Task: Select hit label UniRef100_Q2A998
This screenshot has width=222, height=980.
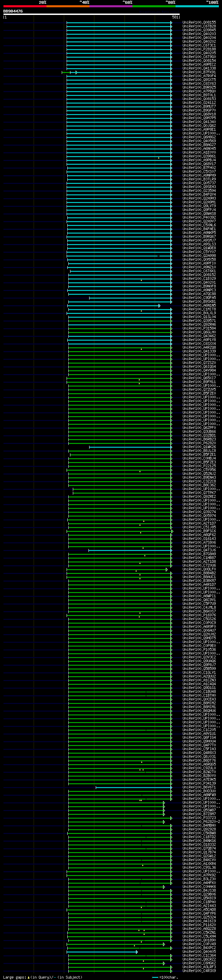Action: (199, 256)
